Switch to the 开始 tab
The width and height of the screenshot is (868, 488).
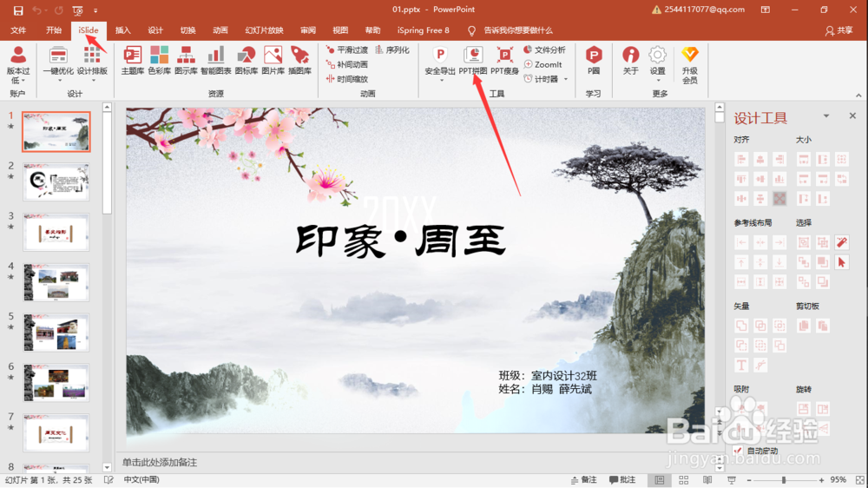[x=54, y=30]
